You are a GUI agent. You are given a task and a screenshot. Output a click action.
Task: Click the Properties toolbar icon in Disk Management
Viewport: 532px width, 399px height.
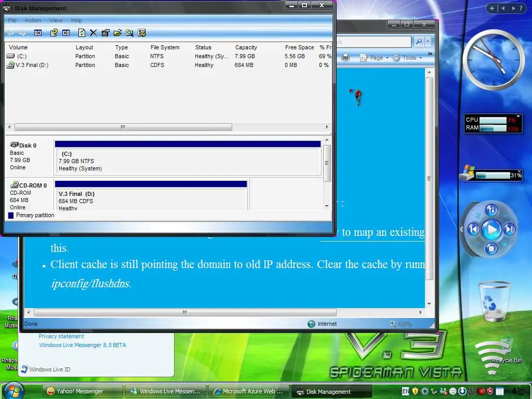click(105, 33)
